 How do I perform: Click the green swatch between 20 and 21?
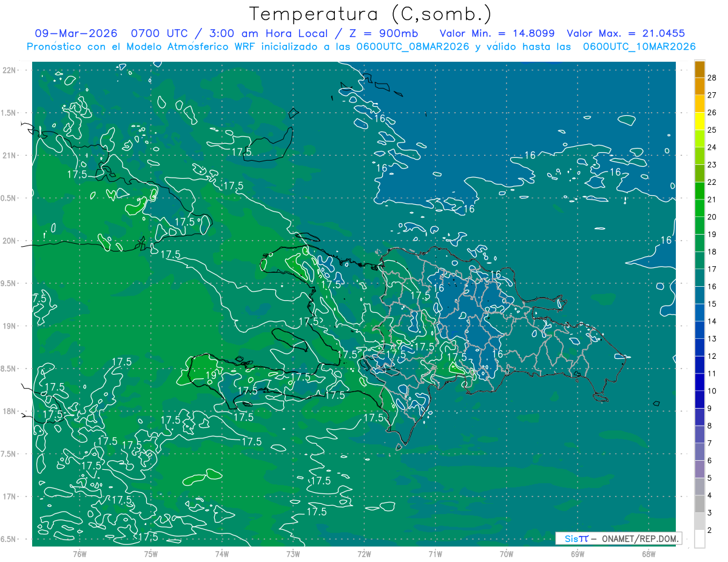(x=699, y=208)
